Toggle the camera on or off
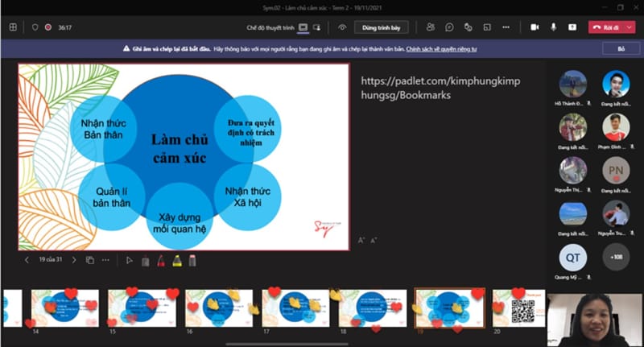Screen dimensions: 644x347 534,27
